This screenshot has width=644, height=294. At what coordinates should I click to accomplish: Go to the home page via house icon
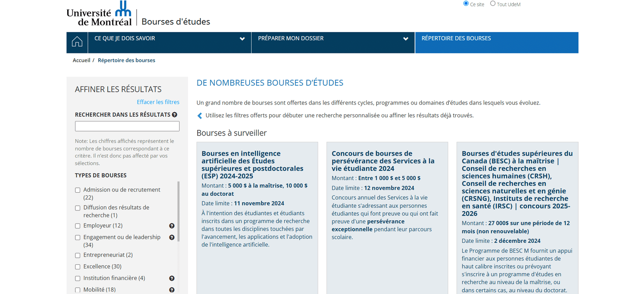(x=77, y=42)
